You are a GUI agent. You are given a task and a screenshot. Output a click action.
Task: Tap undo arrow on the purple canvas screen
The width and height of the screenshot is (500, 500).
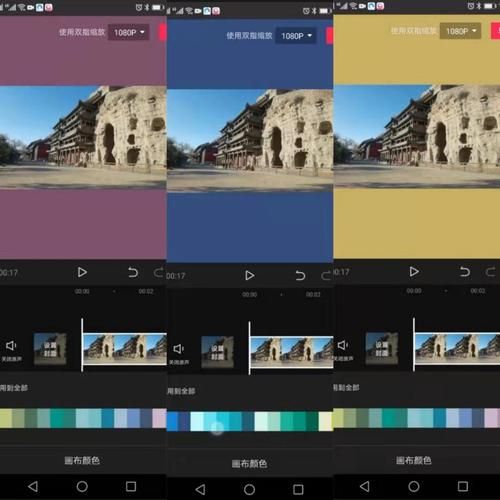(x=133, y=273)
